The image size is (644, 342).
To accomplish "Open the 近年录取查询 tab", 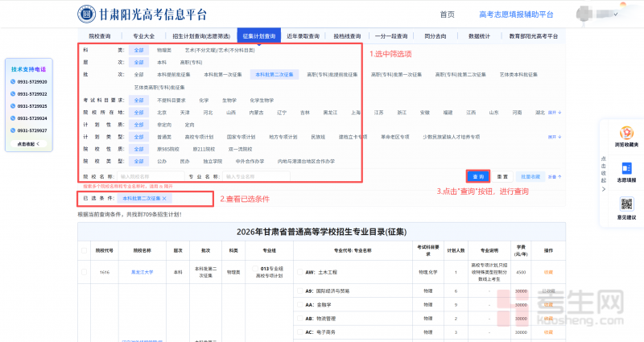I will pyautogui.click(x=303, y=36).
